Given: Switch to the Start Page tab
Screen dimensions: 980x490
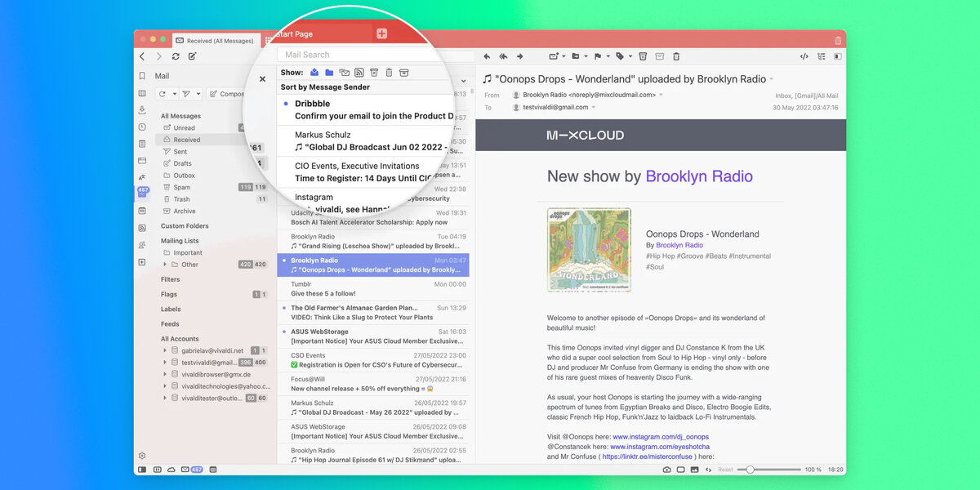Looking at the screenshot, I should [x=318, y=33].
